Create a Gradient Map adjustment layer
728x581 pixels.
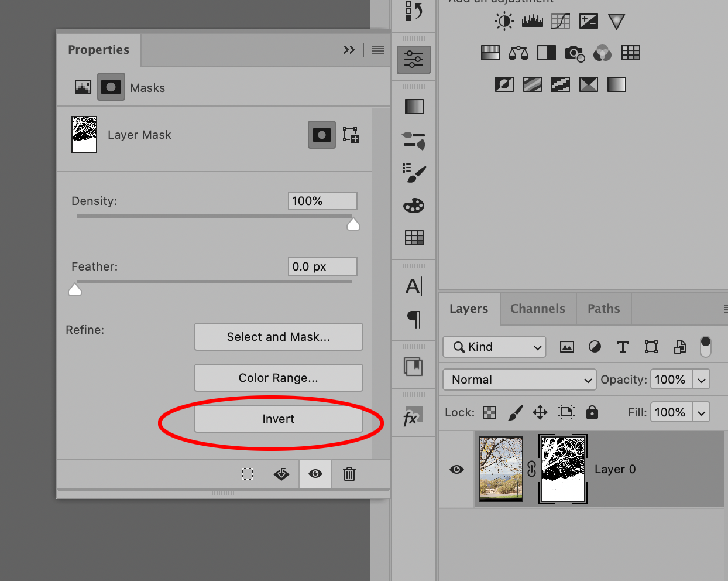(x=588, y=84)
